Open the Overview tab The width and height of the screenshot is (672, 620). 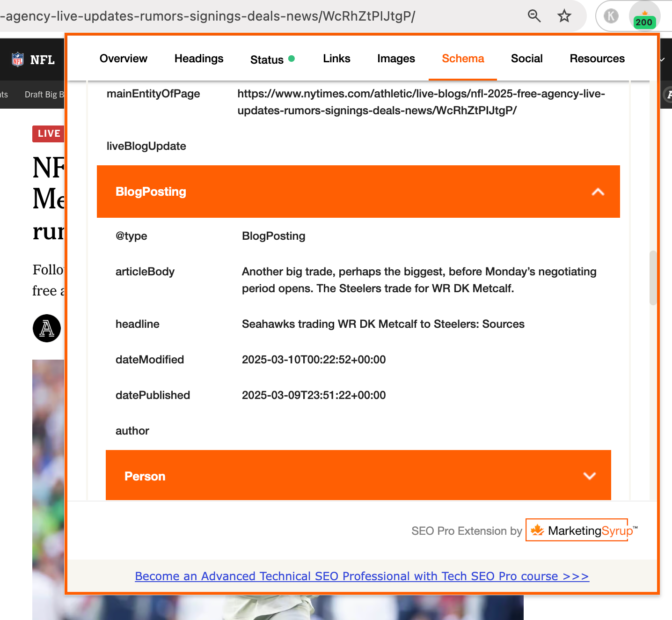click(x=124, y=59)
